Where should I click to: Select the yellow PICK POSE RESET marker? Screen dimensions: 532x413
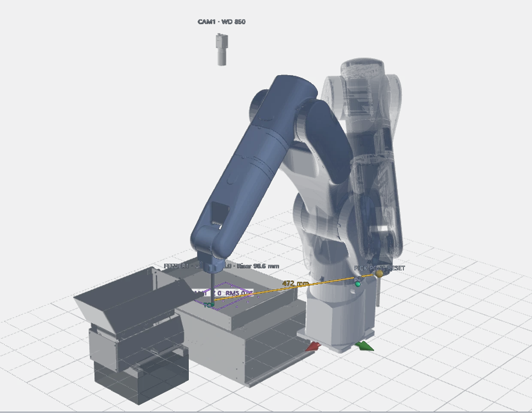[379, 273]
